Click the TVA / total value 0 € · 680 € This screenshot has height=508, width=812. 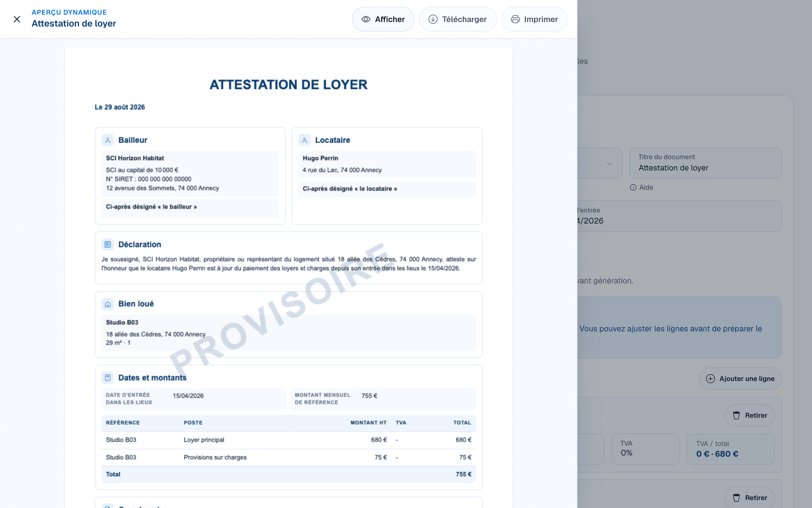point(717,454)
